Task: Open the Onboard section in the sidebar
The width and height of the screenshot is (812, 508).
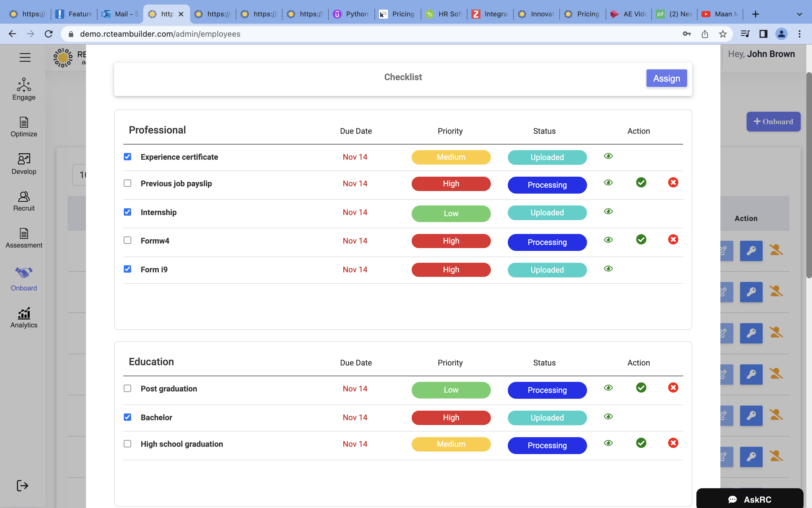Action: pos(24,279)
